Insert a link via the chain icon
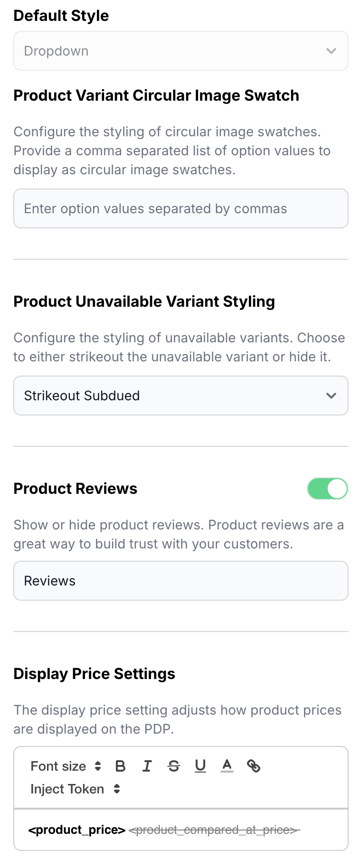This screenshot has width=360, height=868. tap(254, 766)
